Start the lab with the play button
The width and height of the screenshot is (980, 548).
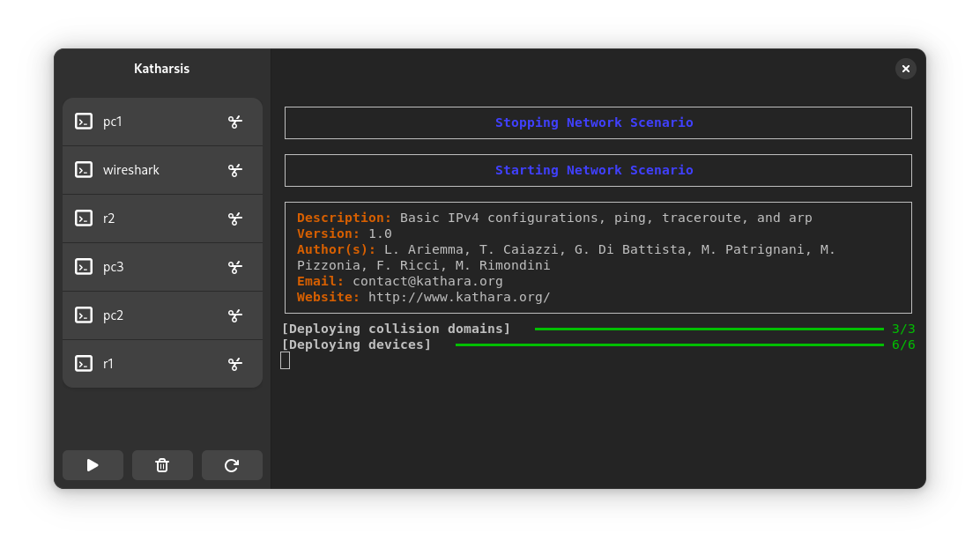[x=93, y=465]
